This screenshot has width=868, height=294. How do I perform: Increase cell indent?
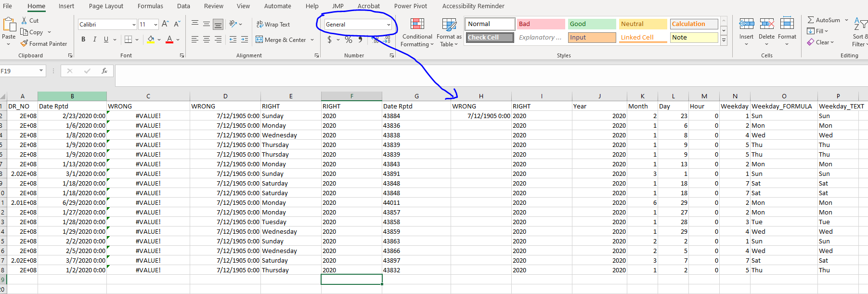coord(245,40)
